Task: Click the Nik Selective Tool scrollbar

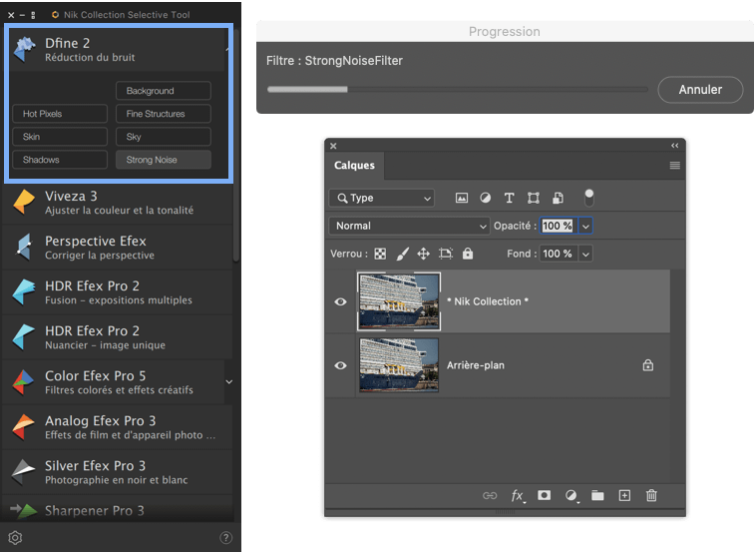Action: [235, 145]
